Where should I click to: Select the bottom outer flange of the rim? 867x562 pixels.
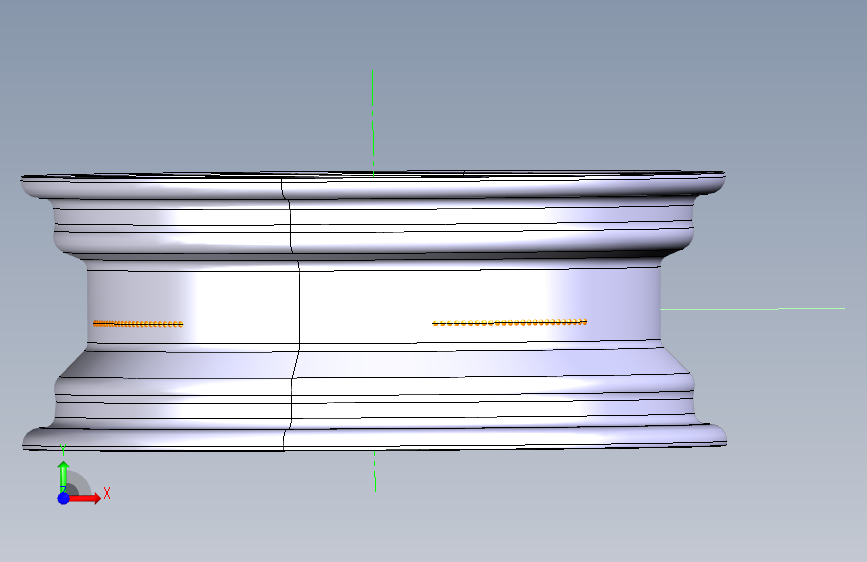pos(374,437)
